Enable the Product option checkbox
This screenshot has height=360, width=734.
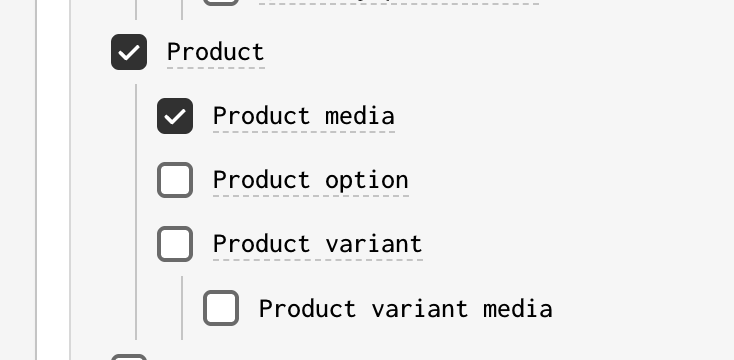coord(175,180)
